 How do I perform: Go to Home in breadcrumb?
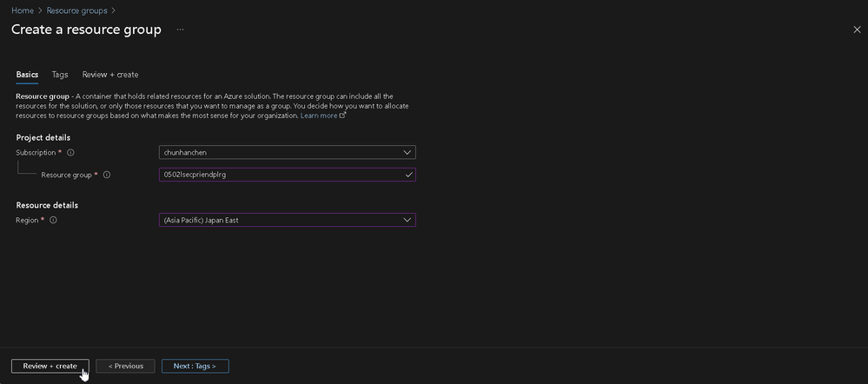[23, 10]
